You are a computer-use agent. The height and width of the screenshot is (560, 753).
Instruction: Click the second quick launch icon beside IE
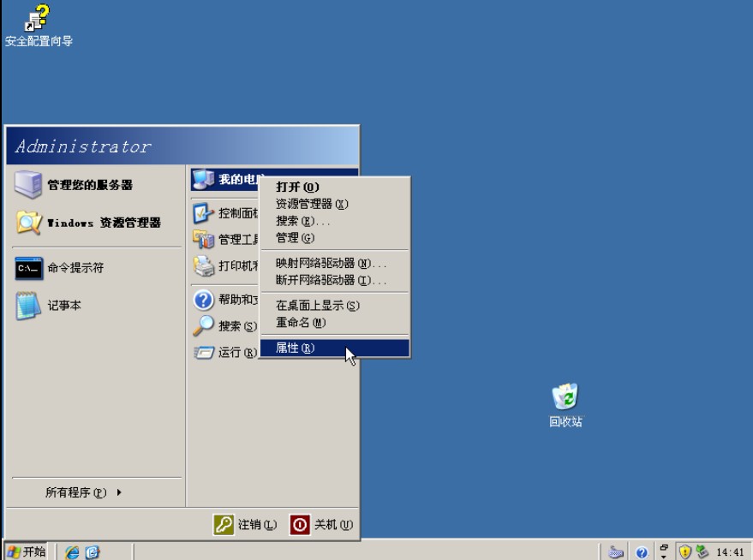[x=93, y=552]
